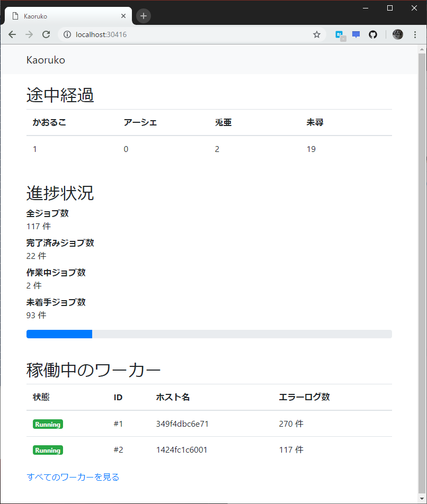Click the Kaoruko navbar brand link
The width and height of the screenshot is (427, 504).
[x=46, y=60]
